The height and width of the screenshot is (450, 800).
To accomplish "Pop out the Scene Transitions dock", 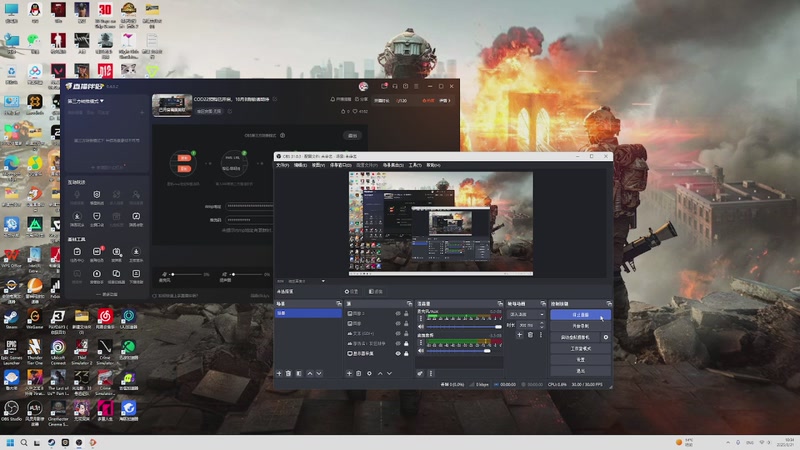I will pyautogui.click(x=543, y=304).
